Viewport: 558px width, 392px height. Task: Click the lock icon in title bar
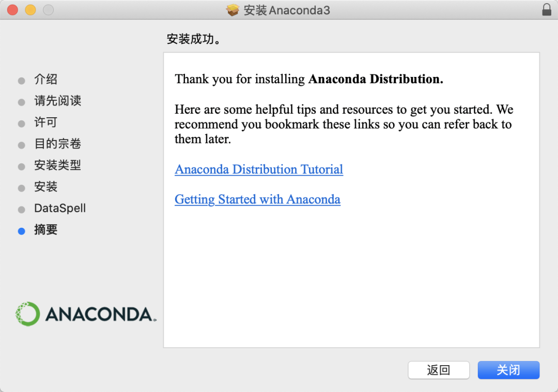point(547,10)
